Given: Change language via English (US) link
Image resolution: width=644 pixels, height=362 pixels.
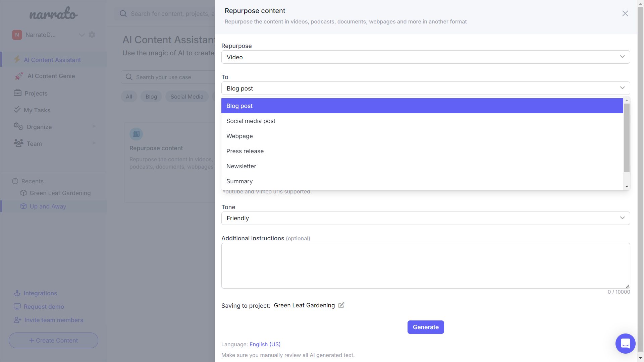Looking at the screenshot, I should (265, 344).
